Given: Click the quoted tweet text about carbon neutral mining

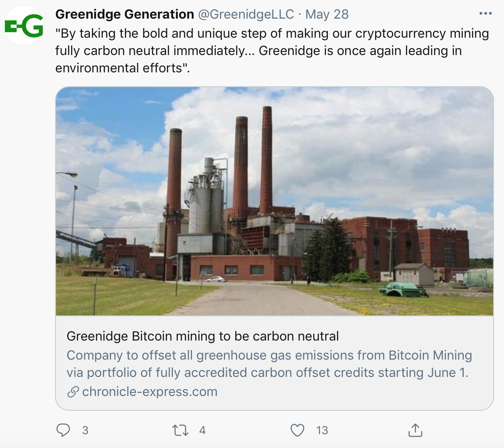Looking at the screenshot, I should (x=272, y=51).
